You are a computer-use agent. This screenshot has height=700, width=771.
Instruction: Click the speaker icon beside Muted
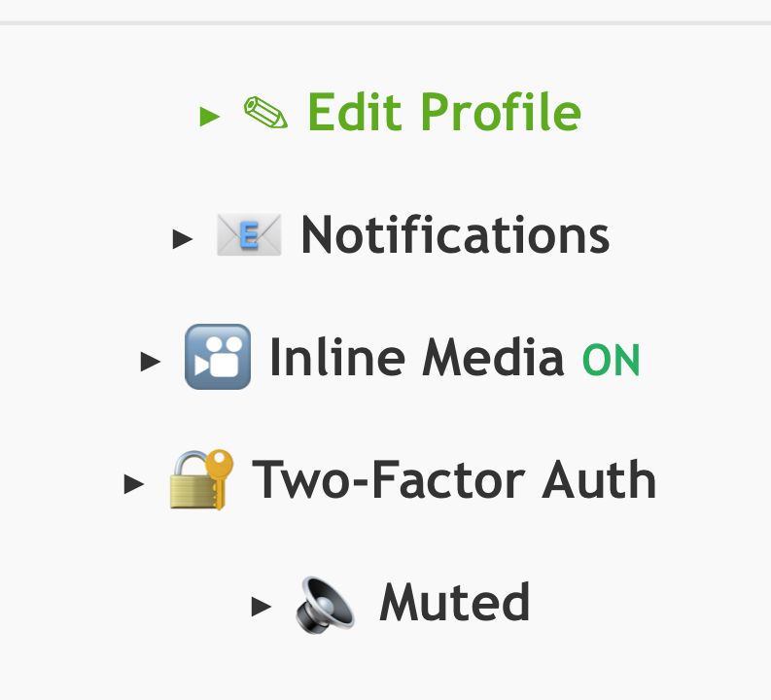pos(326,603)
